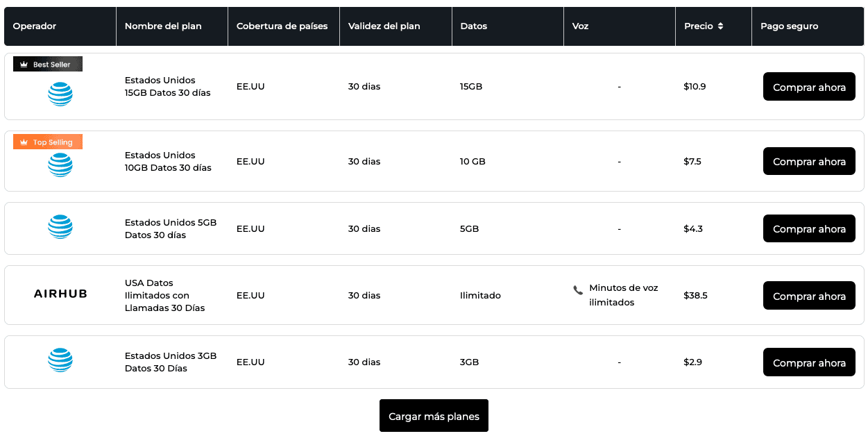Load more plans with Cargar más planes

point(434,417)
